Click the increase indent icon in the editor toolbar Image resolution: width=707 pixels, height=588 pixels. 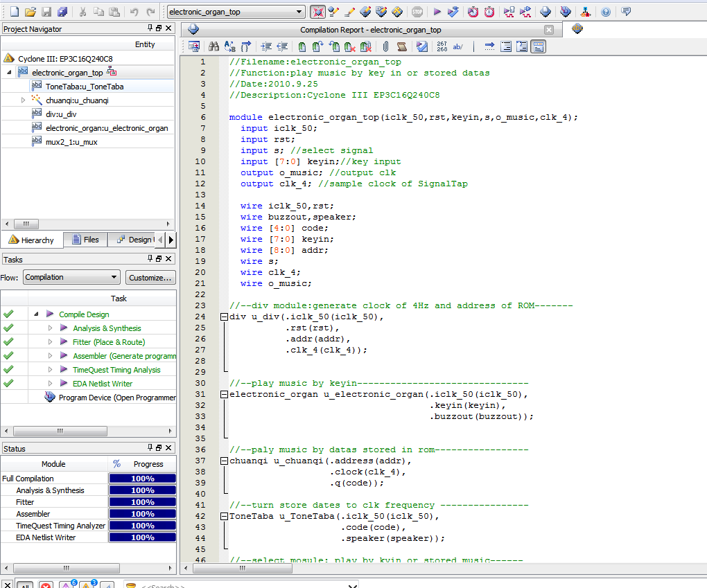(x=266, y=46)
